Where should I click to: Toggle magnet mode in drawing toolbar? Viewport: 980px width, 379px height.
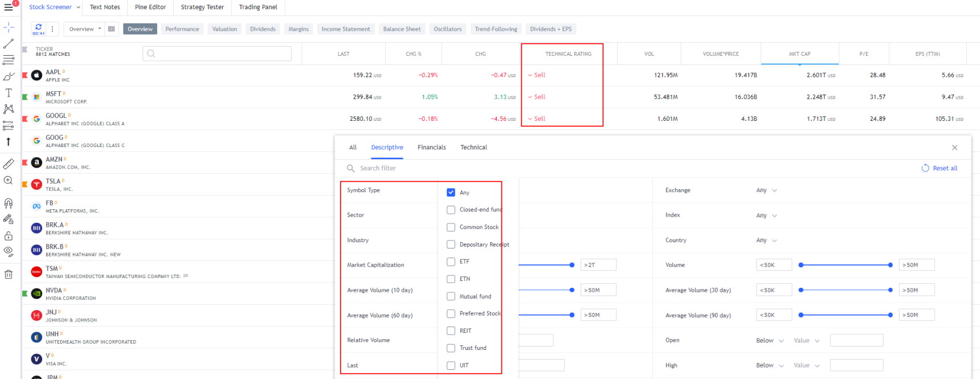[x=9, y=203]
